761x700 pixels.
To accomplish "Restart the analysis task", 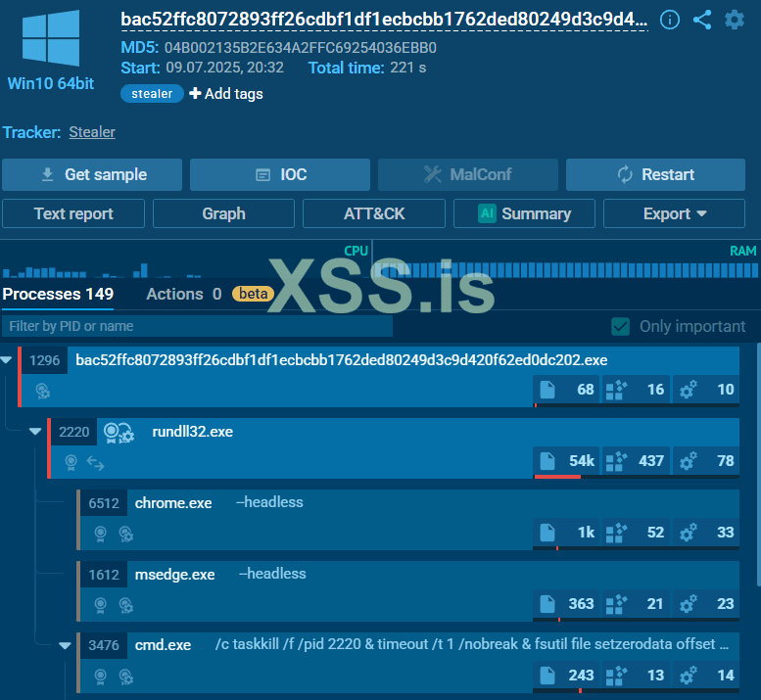I will pyautogui.click(x=655, y=174).
